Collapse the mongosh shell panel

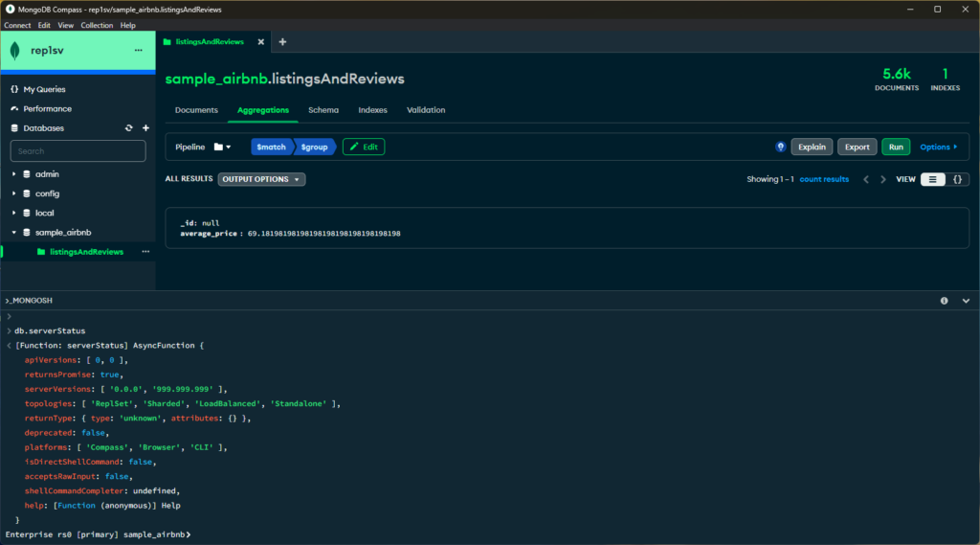966,301
